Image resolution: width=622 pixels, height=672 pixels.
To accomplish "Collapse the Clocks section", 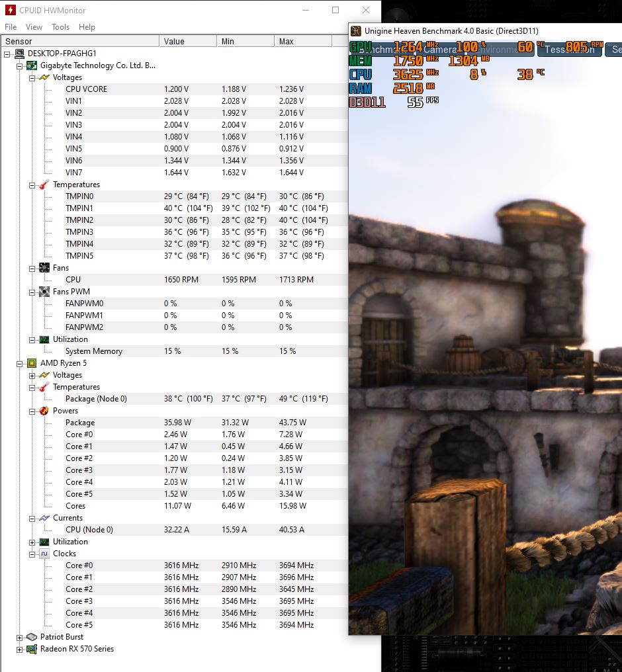I will pos(32,554).
